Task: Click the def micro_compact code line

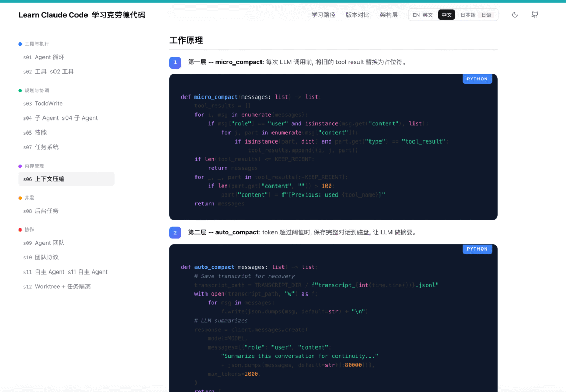Action: click(x=251, y=97)
